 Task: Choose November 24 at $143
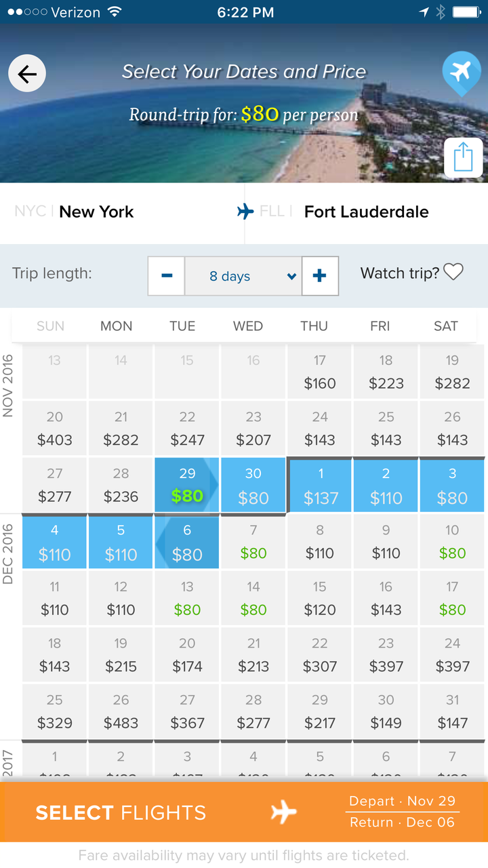pos(320,429)
